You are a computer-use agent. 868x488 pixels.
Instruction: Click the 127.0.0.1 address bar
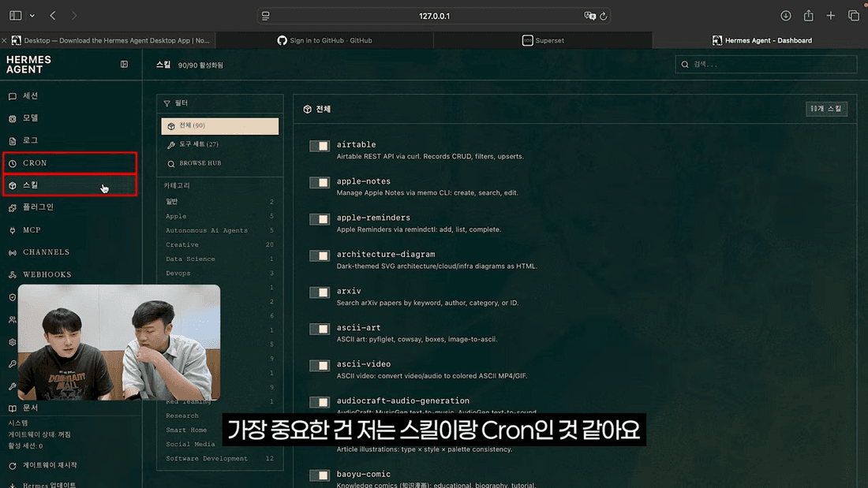point(434,16)
